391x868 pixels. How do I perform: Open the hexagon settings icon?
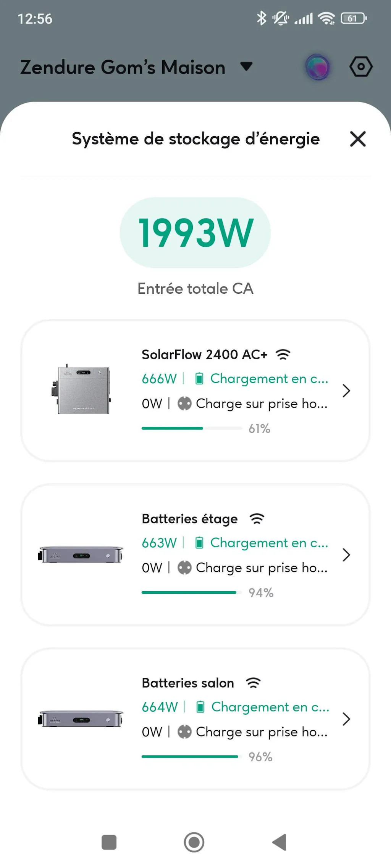(x=360, y=67)
